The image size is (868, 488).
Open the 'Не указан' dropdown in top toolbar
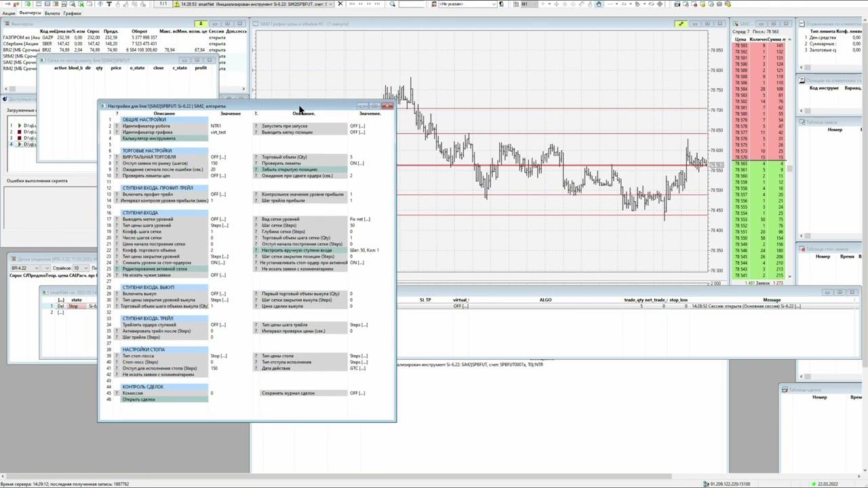click(467, 4)
